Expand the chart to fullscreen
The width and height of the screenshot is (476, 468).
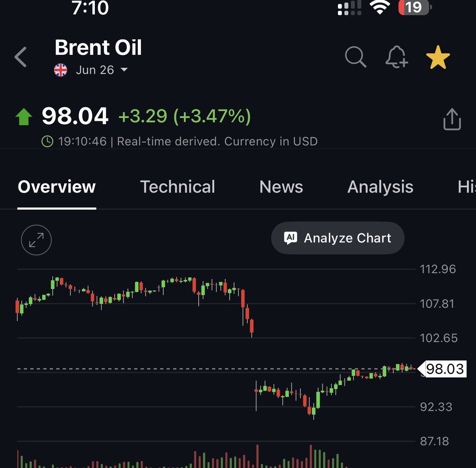[x=36, y=240]
